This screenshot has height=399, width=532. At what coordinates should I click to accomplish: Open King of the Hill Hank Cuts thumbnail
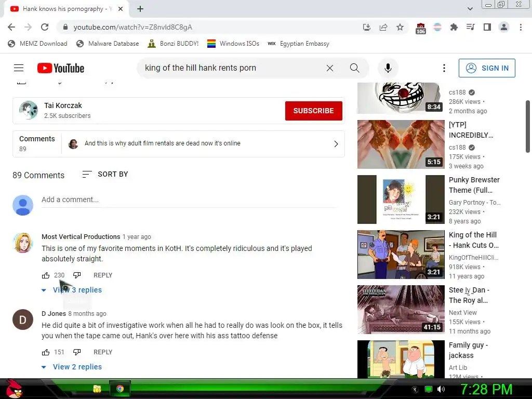[401, 255]
